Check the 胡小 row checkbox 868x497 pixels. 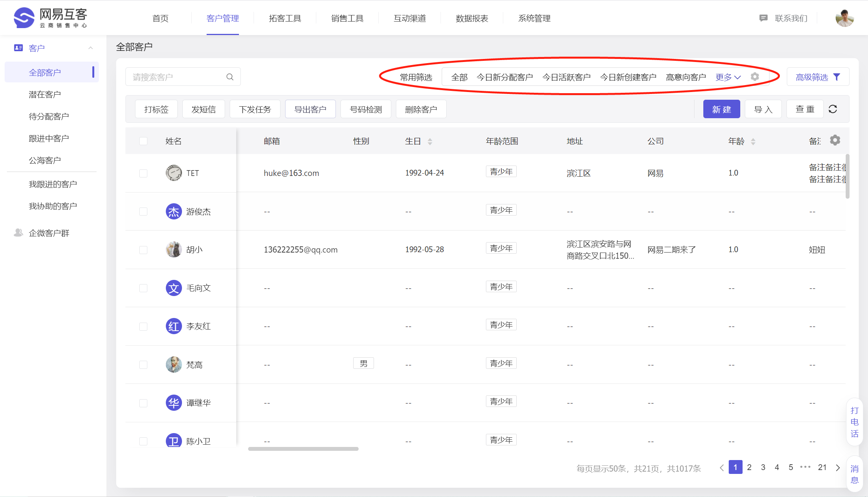point(143,250)
